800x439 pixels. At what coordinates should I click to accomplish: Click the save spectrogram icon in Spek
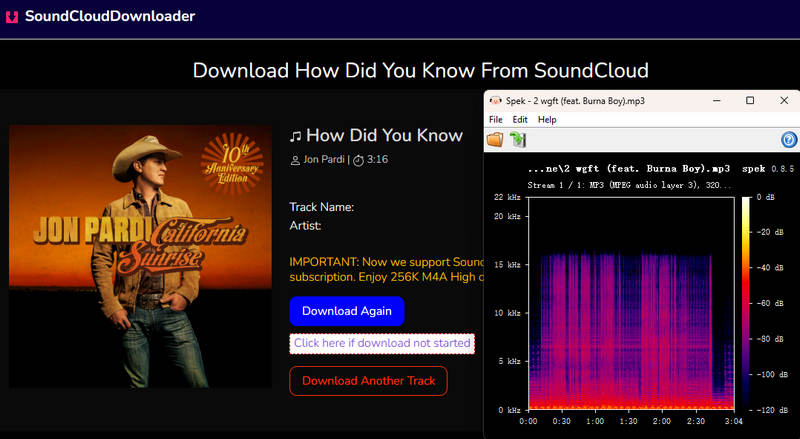pos(518,139)
